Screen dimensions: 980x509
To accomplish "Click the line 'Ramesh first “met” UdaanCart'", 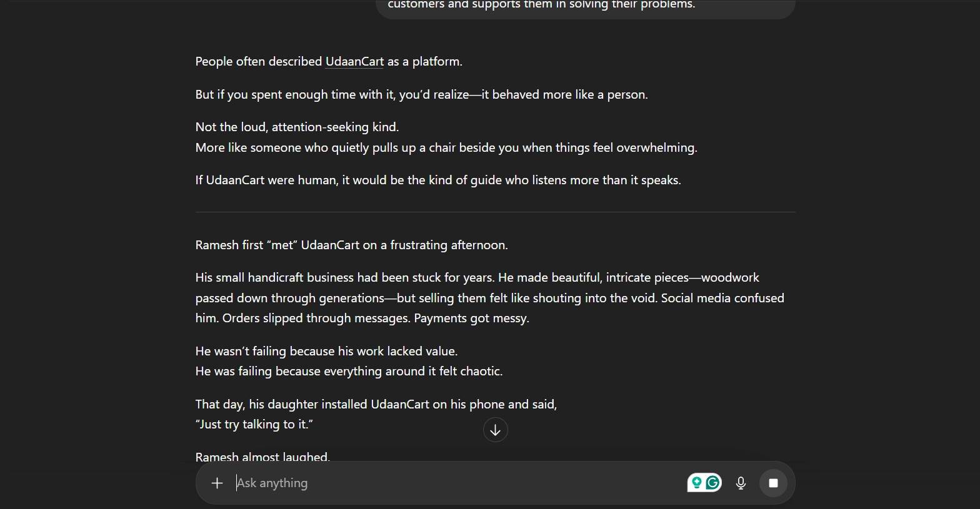I will point(351,245).
